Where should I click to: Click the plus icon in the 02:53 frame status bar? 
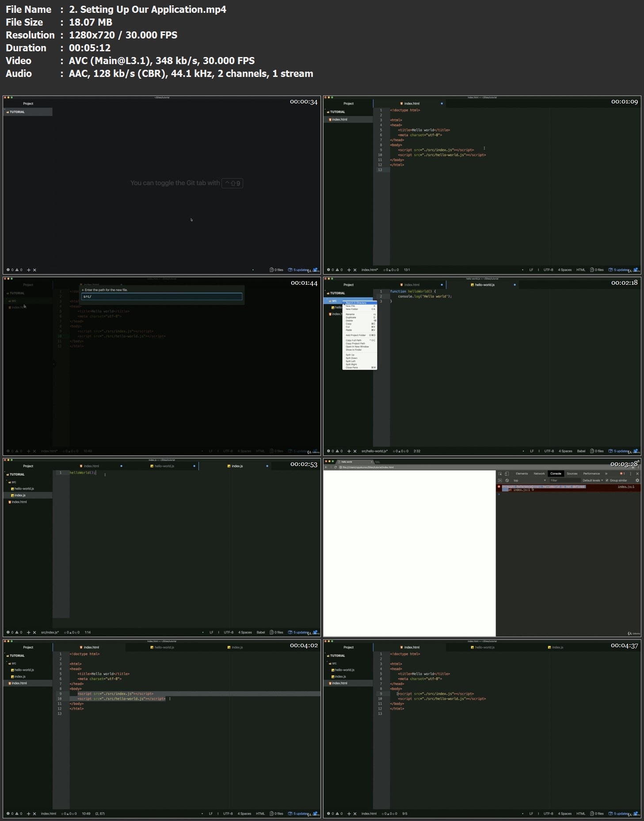[x=29, y=632]
